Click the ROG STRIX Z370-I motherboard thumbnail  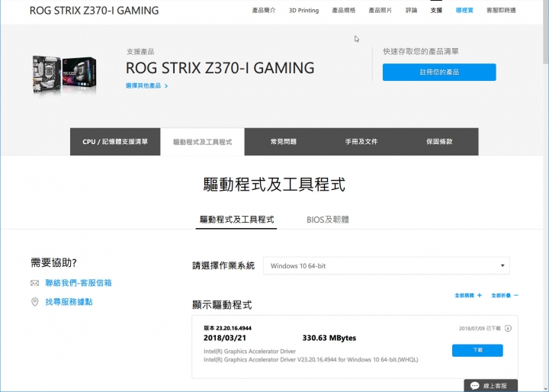(64, 75)
